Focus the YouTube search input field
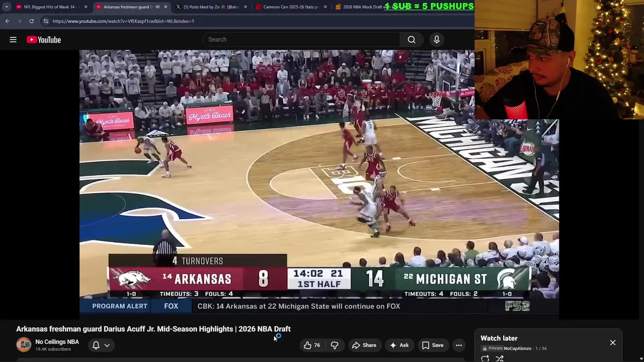The height and width of the screenshot is (362, 644). coord(301,40)
